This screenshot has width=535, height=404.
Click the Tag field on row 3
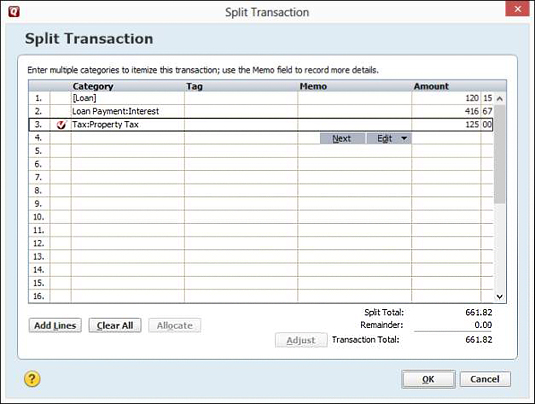click(241, 125)
